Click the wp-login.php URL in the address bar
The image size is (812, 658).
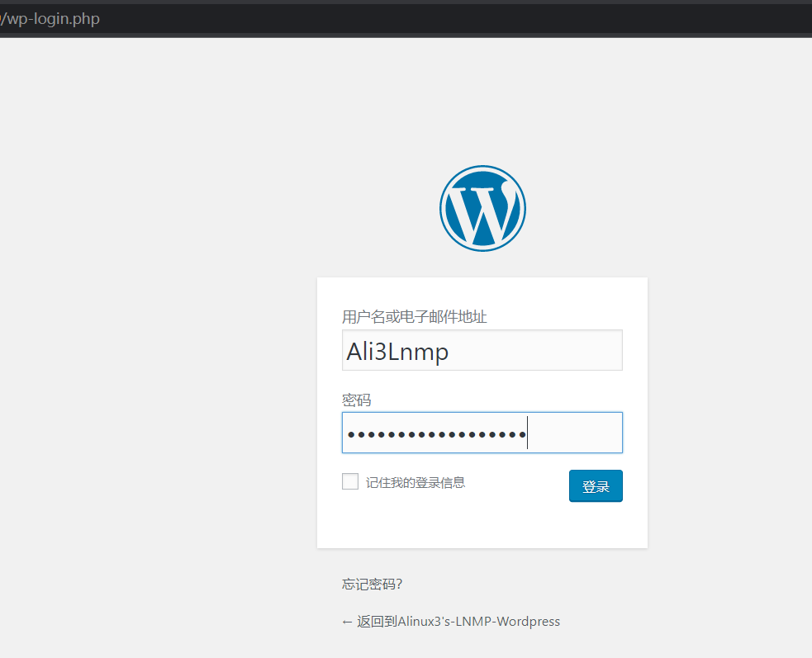[50, 19]
